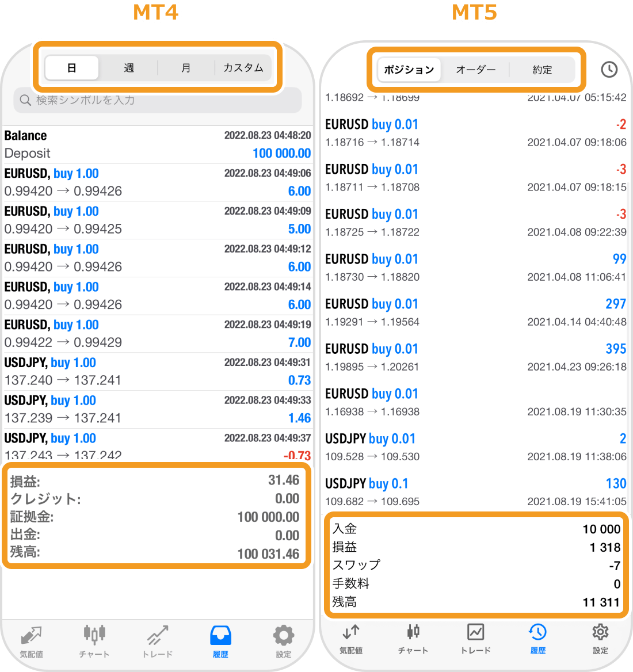Image resolution: width=633 pixels, height=672 pixels.
Task: Select MT5 EURUSD position closed 2021.04.08 09:22:39
Action: click(x=476, y=223)
